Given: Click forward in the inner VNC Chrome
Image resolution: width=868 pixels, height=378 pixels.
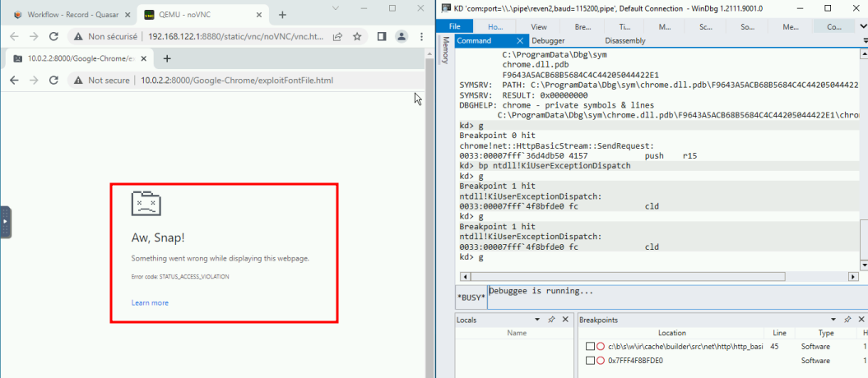Looking at the screenshot, I should 34,81.
